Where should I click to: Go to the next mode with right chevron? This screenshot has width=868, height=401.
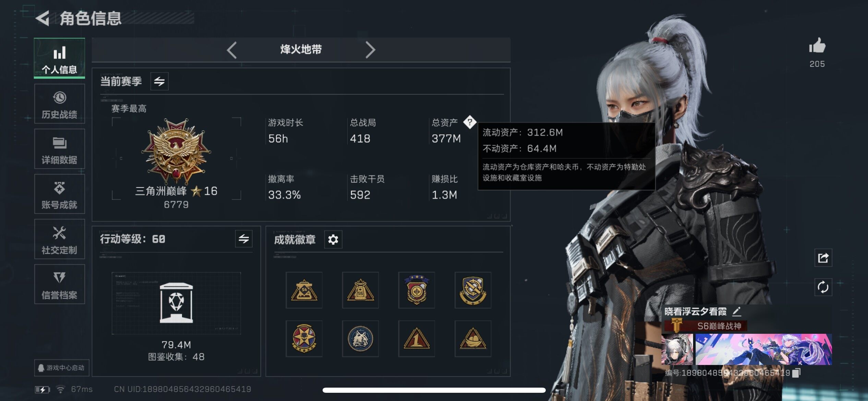coord(370,50)
